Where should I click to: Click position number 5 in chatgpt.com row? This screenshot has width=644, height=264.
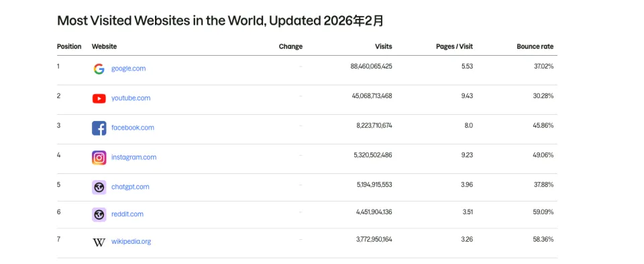pos(59,185)
